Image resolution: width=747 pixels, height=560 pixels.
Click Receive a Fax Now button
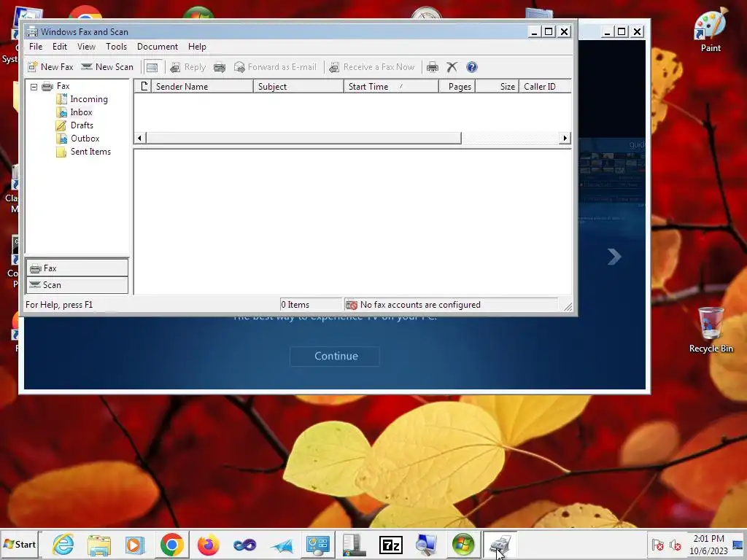coord(372,67)
